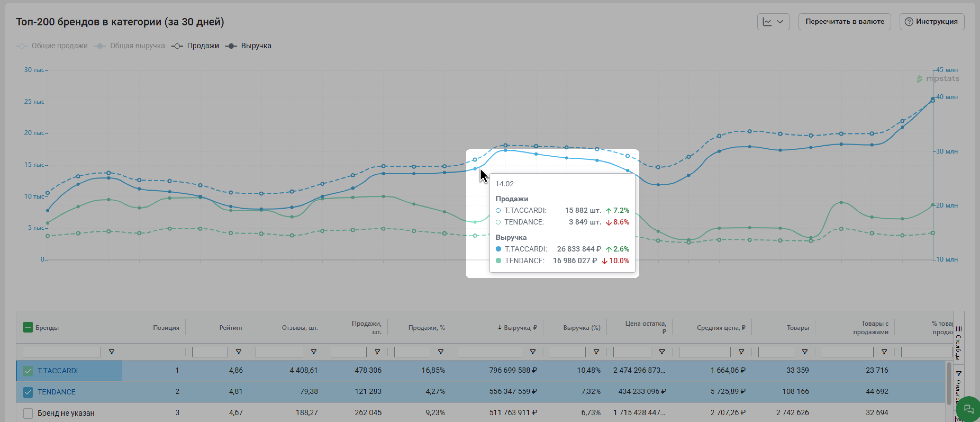Viewport: 980px width, 422px height.
Task: Uncheck the T.TACCARDI brand checkbox
Action: point(28,371)
